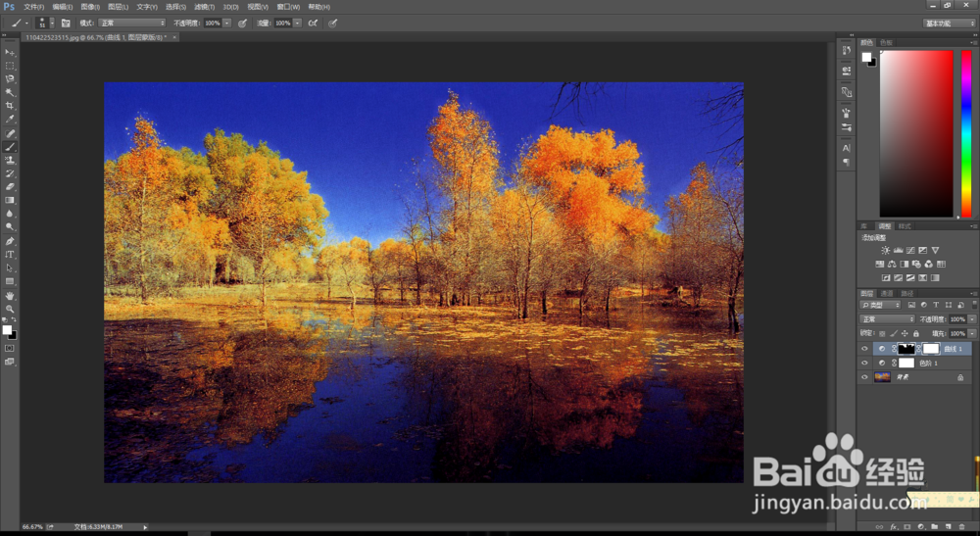Image resolution: width=980 pixels, height=536 pixels.
Task: Toggle the layer filter switch
Action: 972,304
